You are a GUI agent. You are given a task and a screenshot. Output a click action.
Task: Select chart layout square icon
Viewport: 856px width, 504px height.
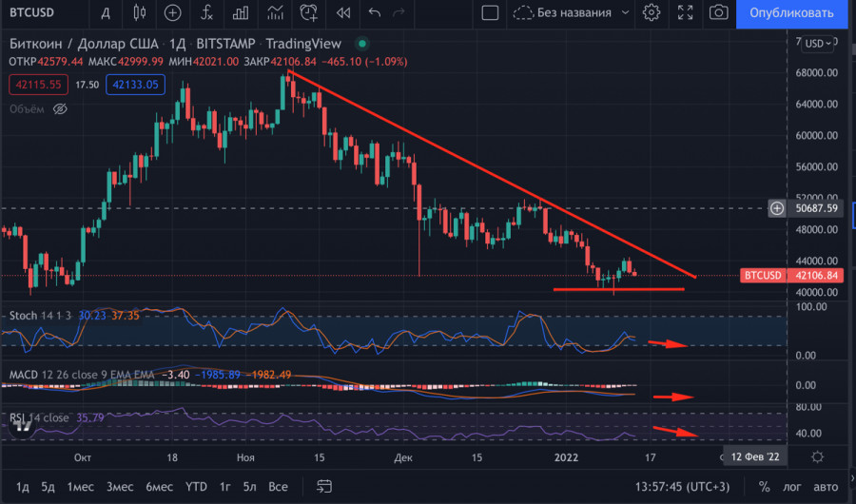click(490, 12)
